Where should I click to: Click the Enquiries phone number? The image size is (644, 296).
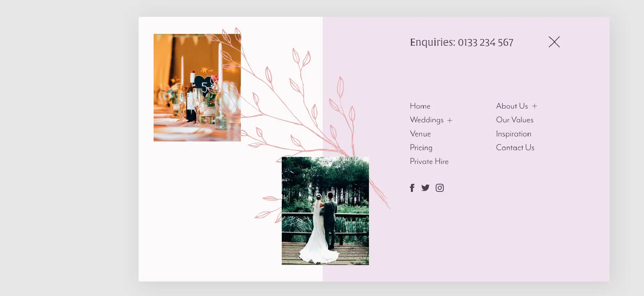[x=485, y=43]
